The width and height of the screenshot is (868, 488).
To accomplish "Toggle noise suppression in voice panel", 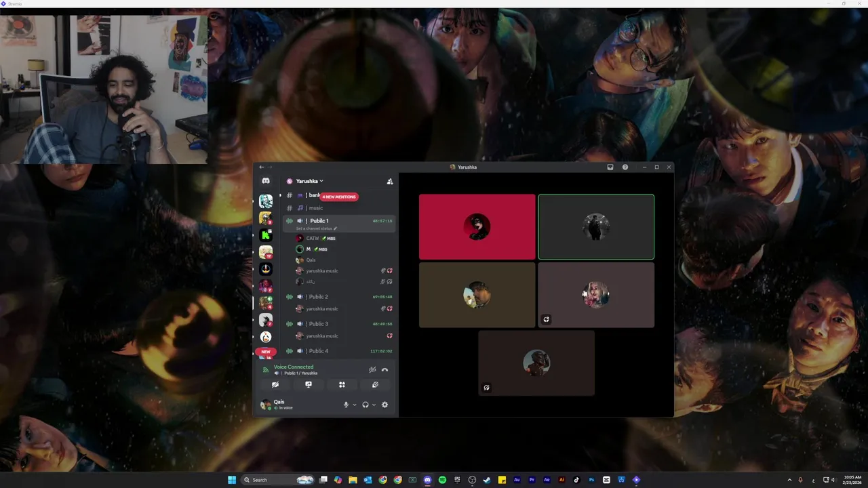I will coord(372,369).
